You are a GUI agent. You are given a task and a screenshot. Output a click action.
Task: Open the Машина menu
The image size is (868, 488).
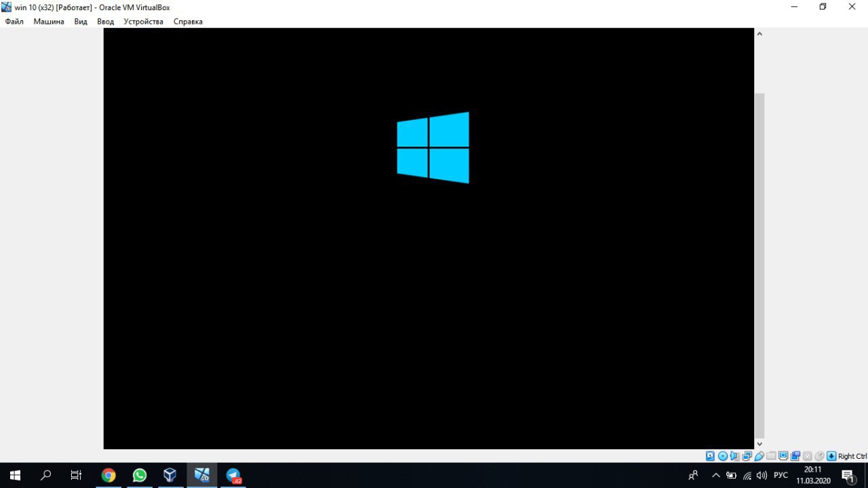tap(49, 21)
